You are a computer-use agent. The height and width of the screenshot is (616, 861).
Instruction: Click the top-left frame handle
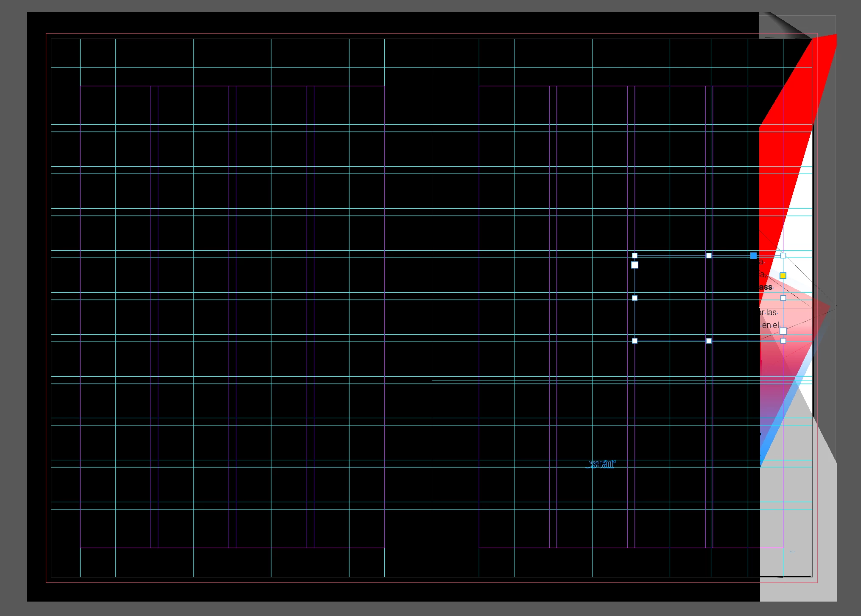point(635,255)
